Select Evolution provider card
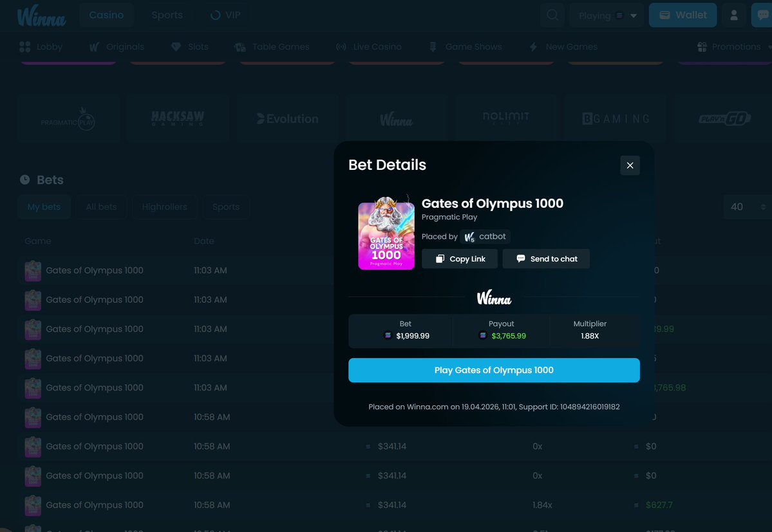The height and width of the screenshot is (532, 772). [288, 118]
